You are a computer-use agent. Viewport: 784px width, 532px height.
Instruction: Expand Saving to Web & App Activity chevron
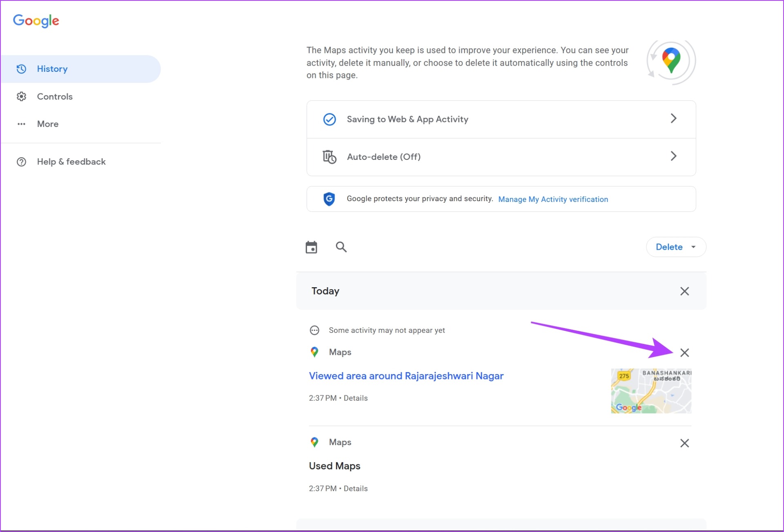point(673,119)
